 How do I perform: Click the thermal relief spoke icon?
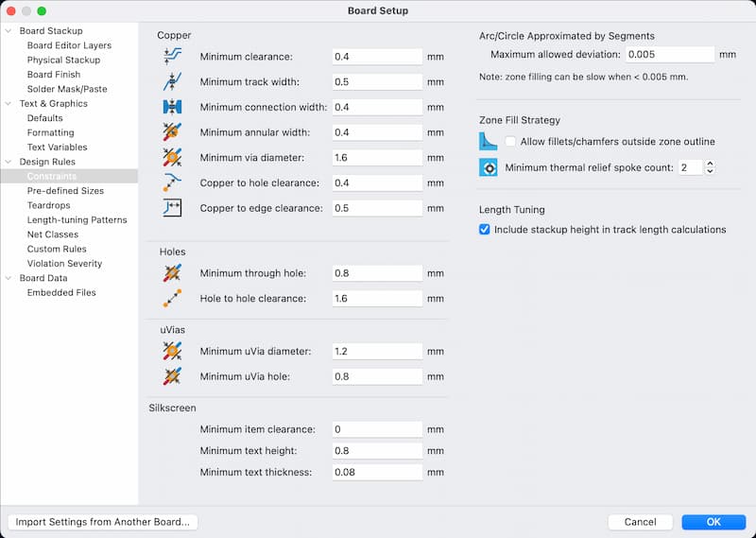click(489, 167)
